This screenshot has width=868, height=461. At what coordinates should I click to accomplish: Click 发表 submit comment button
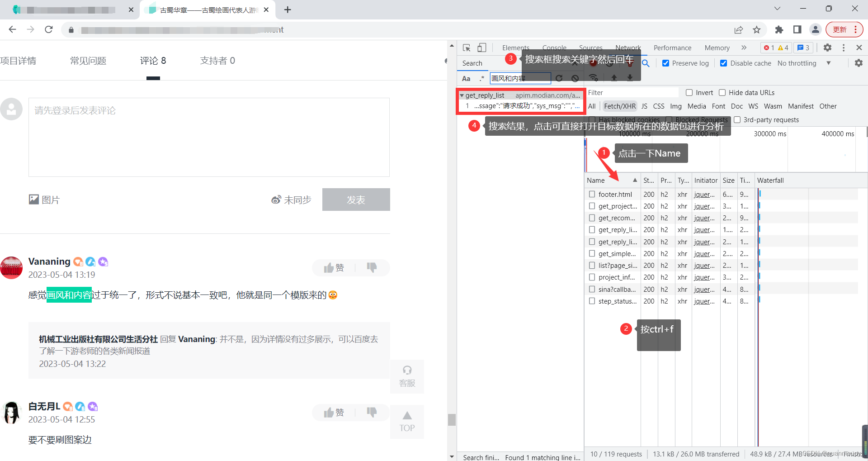[356, 200]
